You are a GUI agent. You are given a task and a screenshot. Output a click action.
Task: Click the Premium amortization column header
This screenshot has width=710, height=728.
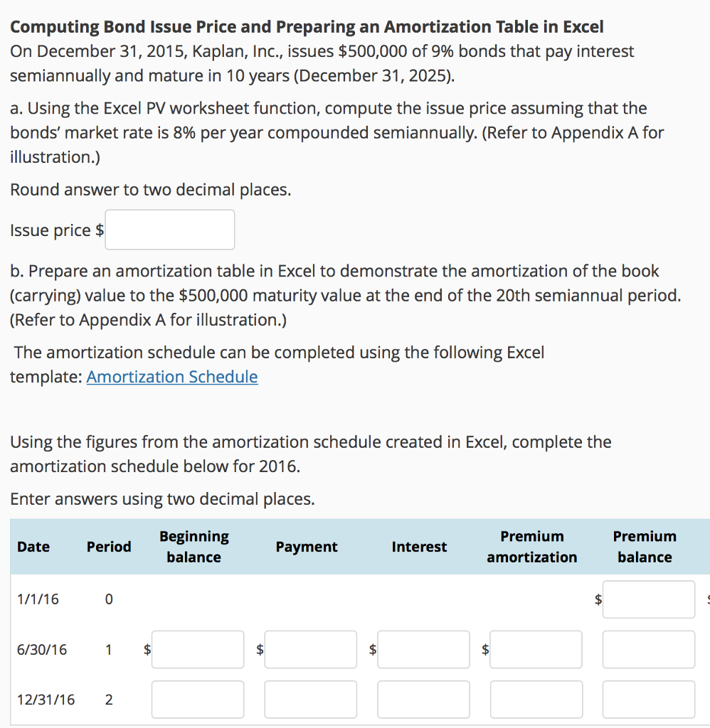[x=531, y=547]
